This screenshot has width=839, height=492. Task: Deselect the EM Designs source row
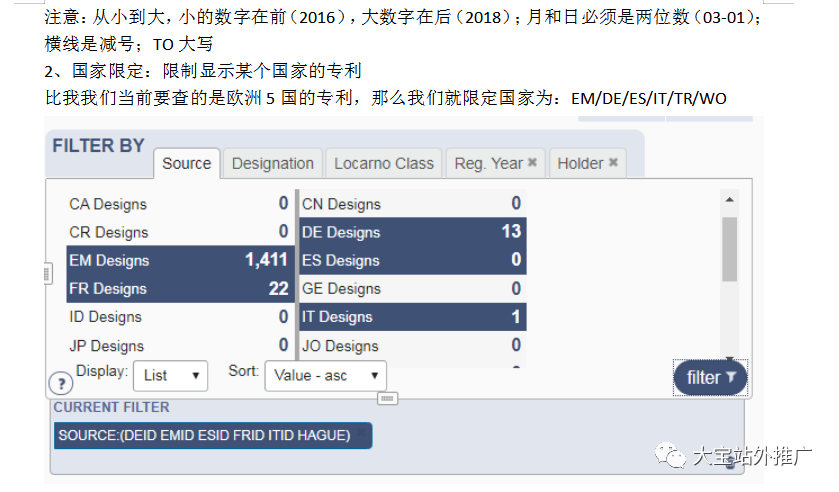coord(179,260)
